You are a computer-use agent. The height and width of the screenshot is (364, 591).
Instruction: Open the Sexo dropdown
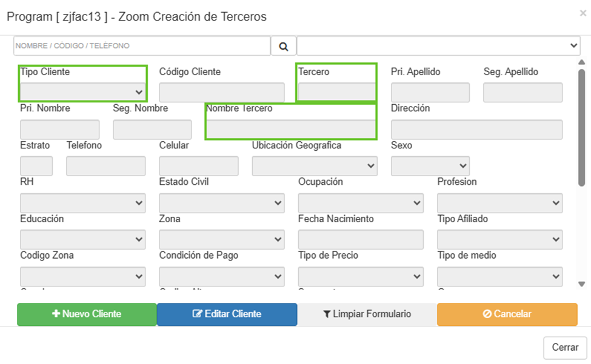tap(430, 166)
